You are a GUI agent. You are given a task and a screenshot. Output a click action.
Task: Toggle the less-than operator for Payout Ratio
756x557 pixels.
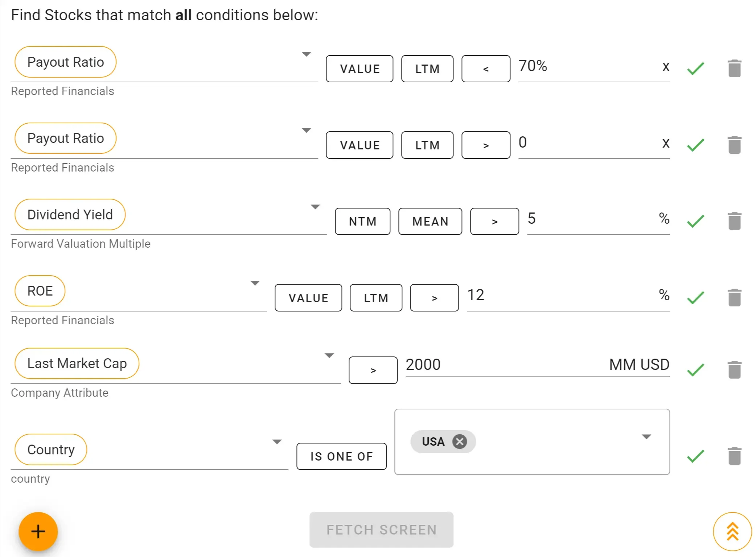[486, 69]
